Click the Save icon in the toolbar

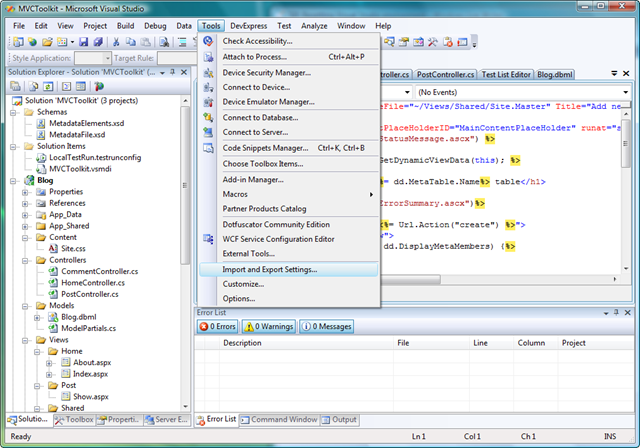pyautogui.click(x=83, y=42)
